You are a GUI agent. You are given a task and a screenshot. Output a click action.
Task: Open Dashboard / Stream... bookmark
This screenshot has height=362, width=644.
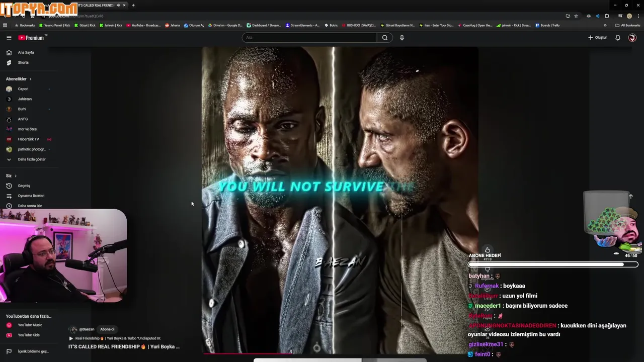tap(264, 25)
